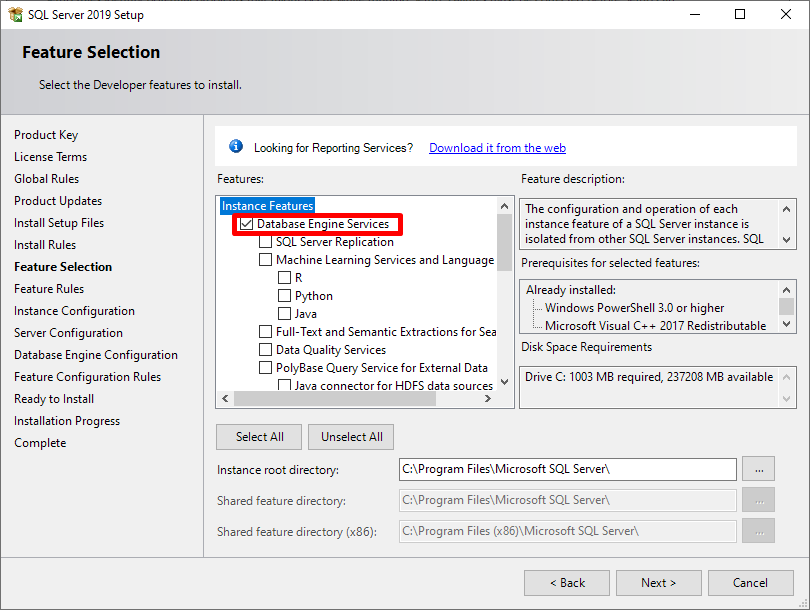
Task: Click the blue information icon
Action: [x=236, y=147]
